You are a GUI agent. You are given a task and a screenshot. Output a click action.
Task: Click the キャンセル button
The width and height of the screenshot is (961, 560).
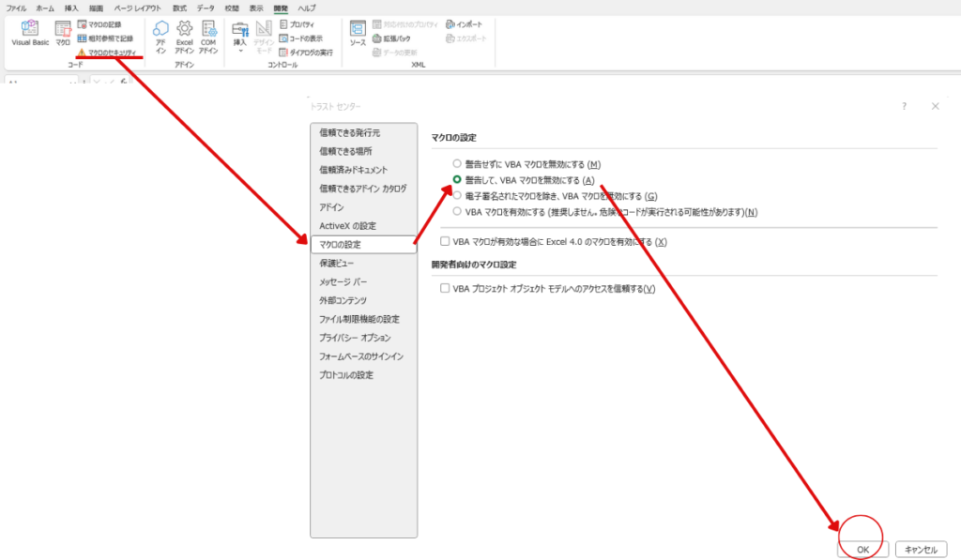coord(921,550)
